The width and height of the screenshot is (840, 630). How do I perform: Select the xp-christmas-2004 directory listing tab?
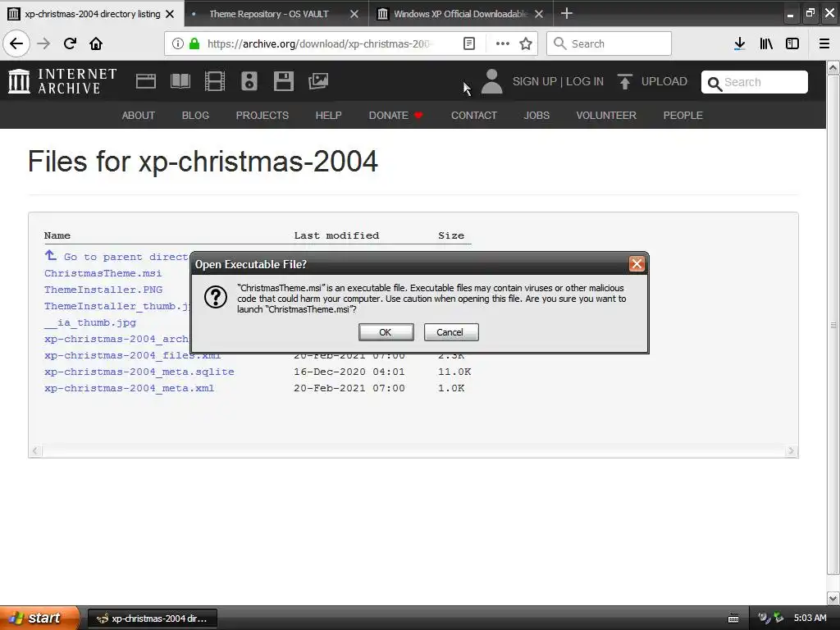click(x=92, y=14)
